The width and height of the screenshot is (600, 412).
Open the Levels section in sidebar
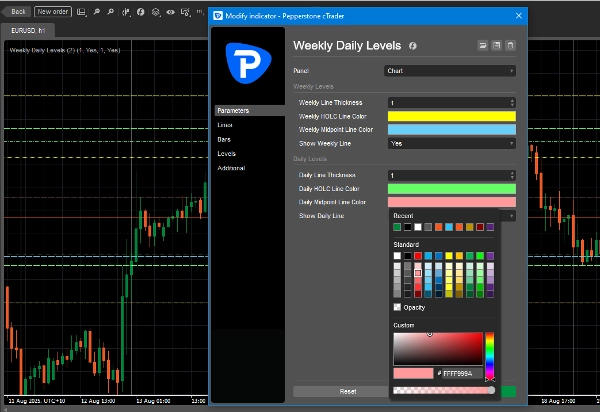tap(226, 153)
